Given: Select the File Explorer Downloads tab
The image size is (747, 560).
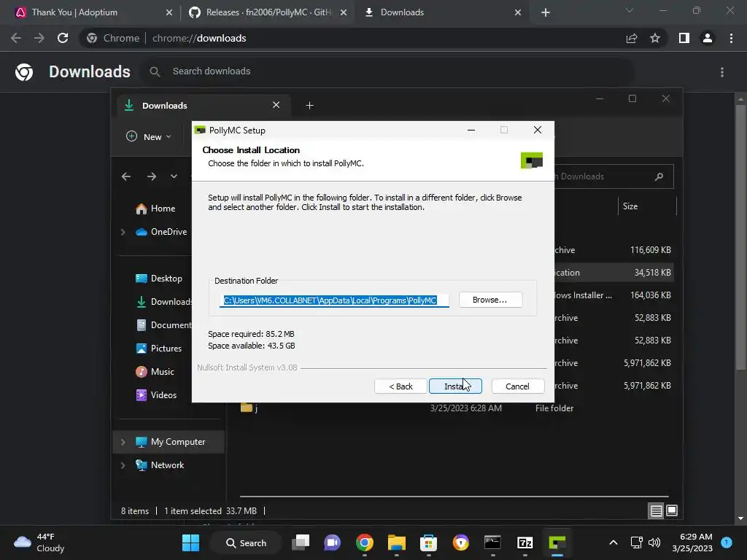Looking at the screenshot, I should [x=205, y=106].
